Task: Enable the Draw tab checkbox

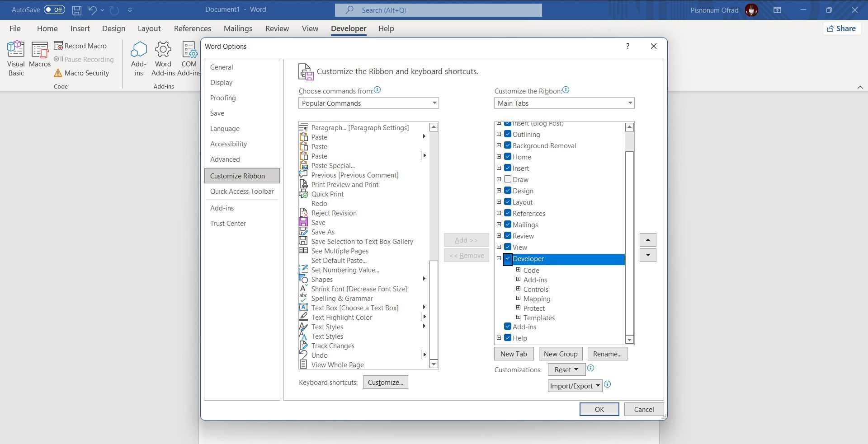Action: pyautogui.click(x=508, y=179)
